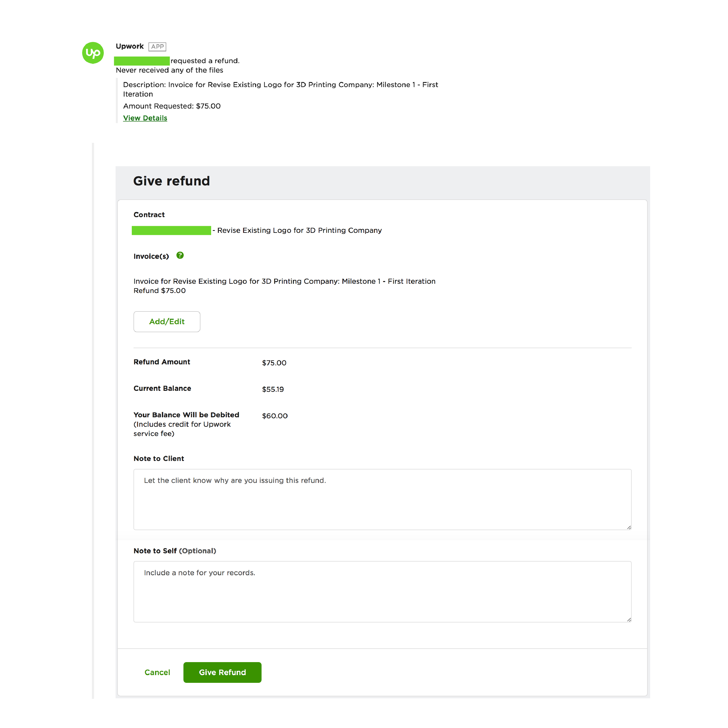Viewport: 728px width, 728px height.
Task: Click the Invoice(s) help question icon
Action: point(180,256)
